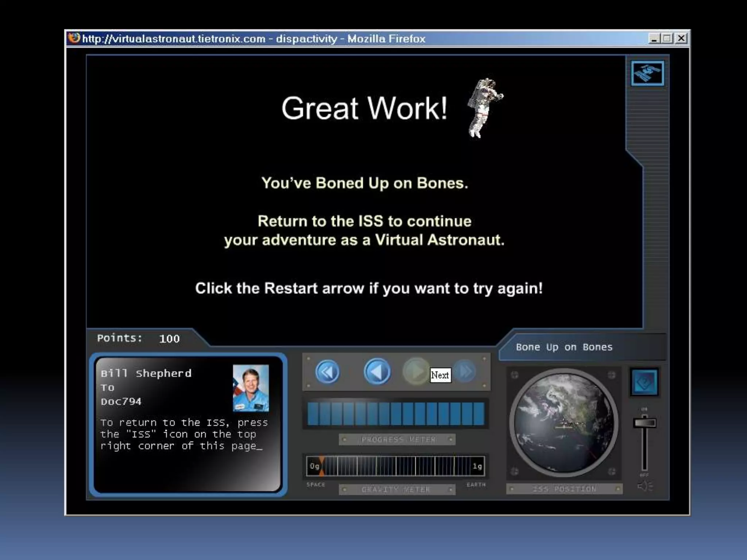Click the ISS icon to return to station
The width and height of the screenshot is (747, 560).
pos(647,73)
